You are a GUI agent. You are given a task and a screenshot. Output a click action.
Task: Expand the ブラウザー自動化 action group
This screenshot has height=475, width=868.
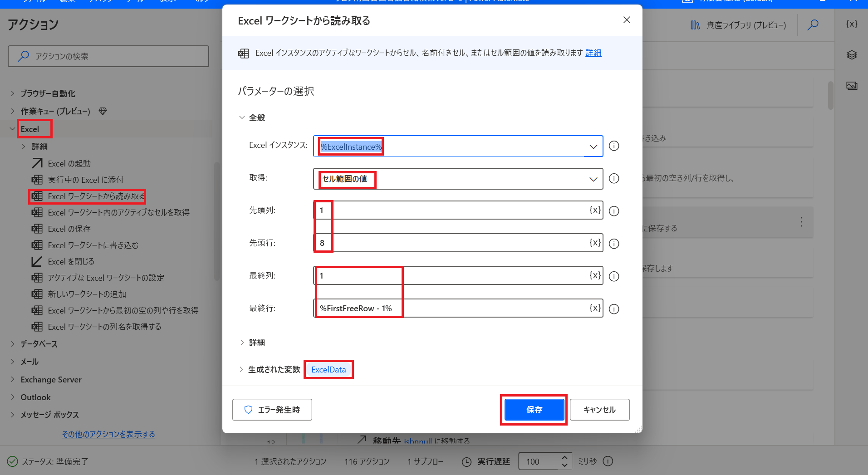[13, 93]
